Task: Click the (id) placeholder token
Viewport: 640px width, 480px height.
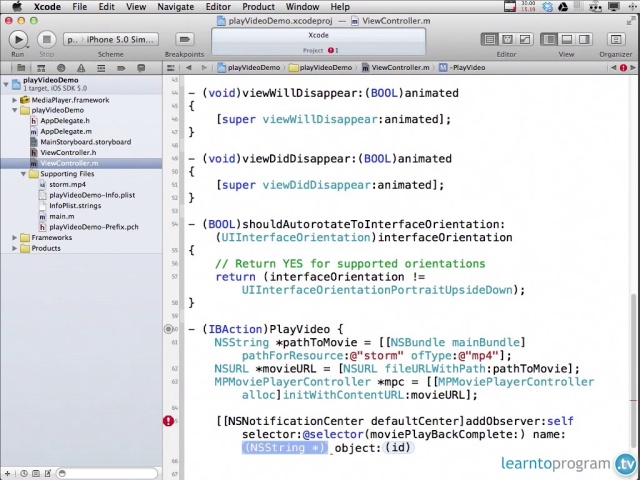Action: [399, 448]
